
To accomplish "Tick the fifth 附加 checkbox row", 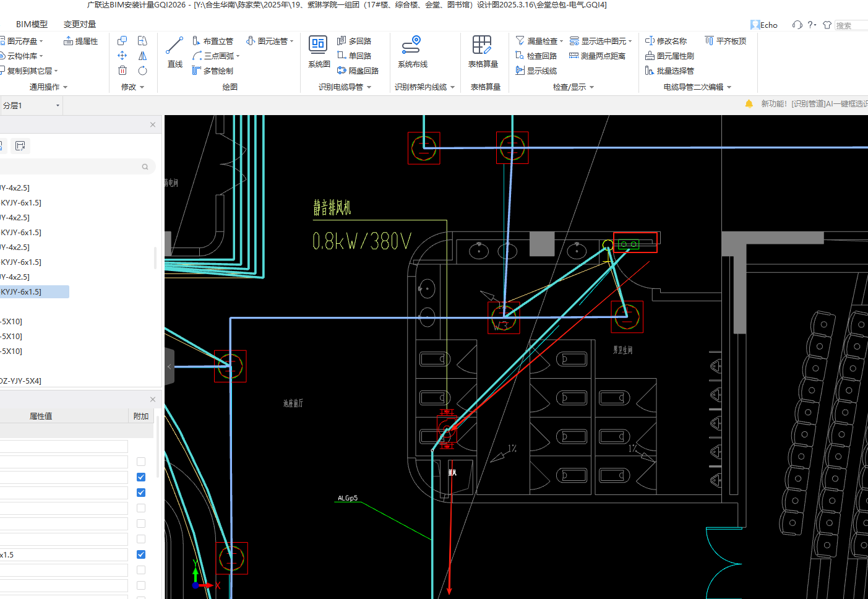I will pos(141,524).
